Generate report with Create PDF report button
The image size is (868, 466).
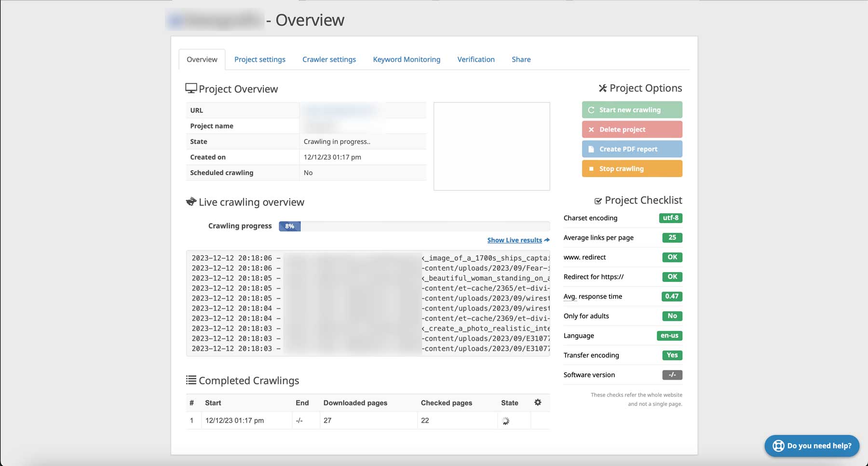click(x=632, y=149)
